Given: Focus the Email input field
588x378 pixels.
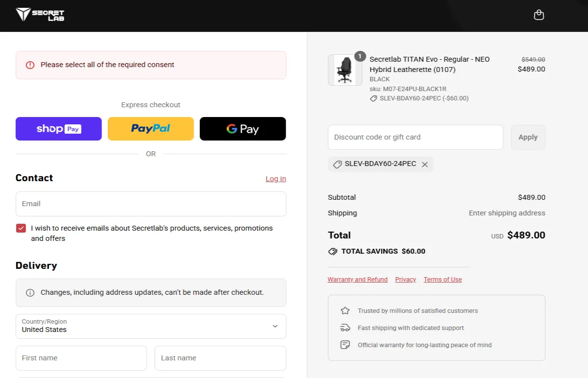Looking at the screenshot, I should [x=151, y=204].
